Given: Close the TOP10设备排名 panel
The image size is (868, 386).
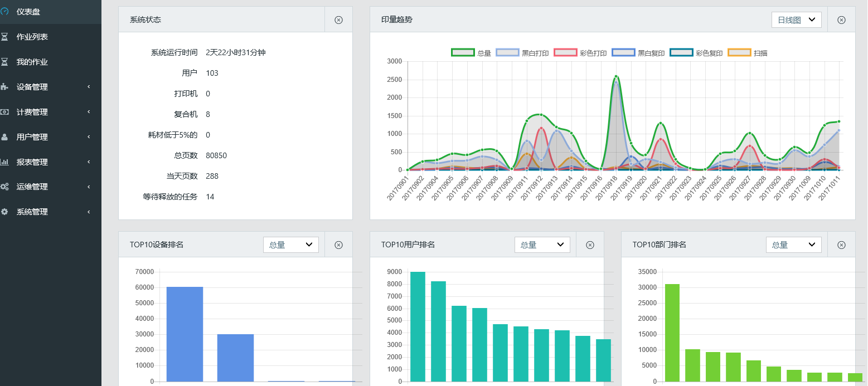Looking at the screenshot, I should (x=338, y=245).
